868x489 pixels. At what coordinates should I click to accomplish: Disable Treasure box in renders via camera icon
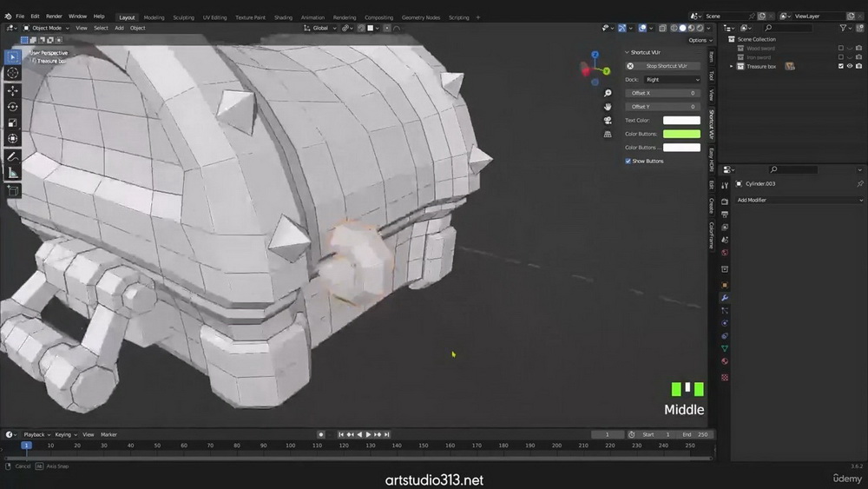point(859,67)
